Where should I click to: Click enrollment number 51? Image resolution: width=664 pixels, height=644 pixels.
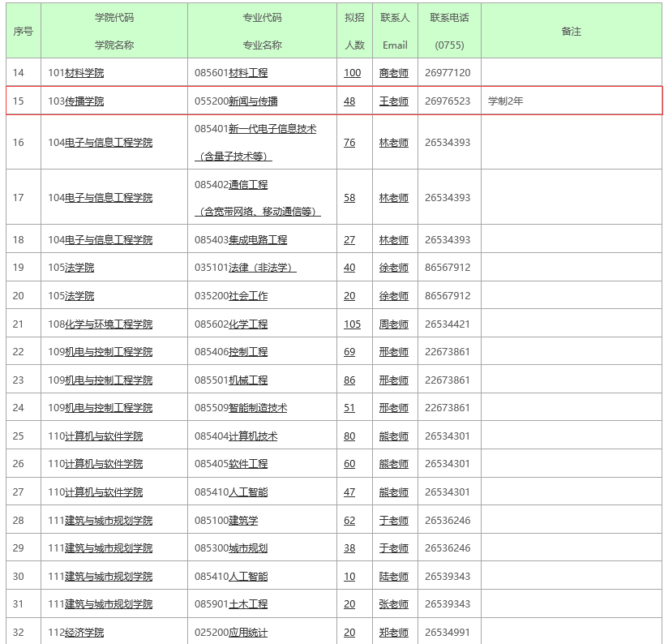coord(349,408)
